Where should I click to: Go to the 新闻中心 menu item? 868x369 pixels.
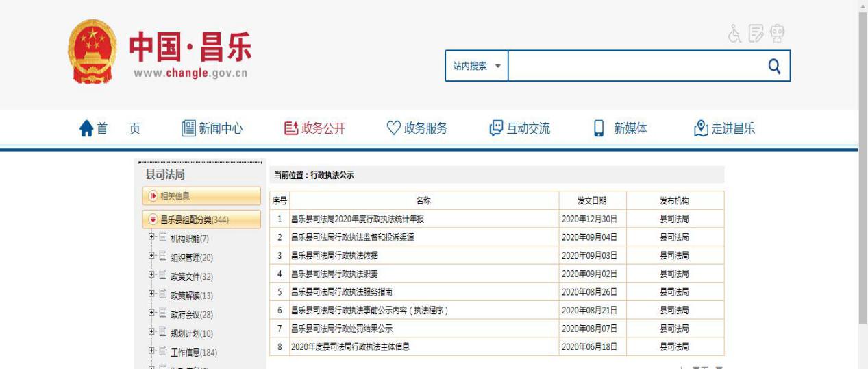[x=212, y=128]
